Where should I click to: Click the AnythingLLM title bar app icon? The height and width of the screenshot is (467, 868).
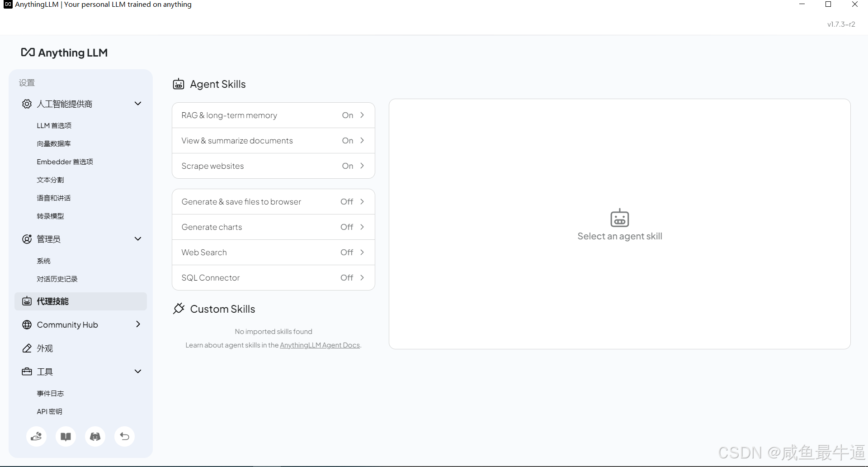(x=8, y=5)
